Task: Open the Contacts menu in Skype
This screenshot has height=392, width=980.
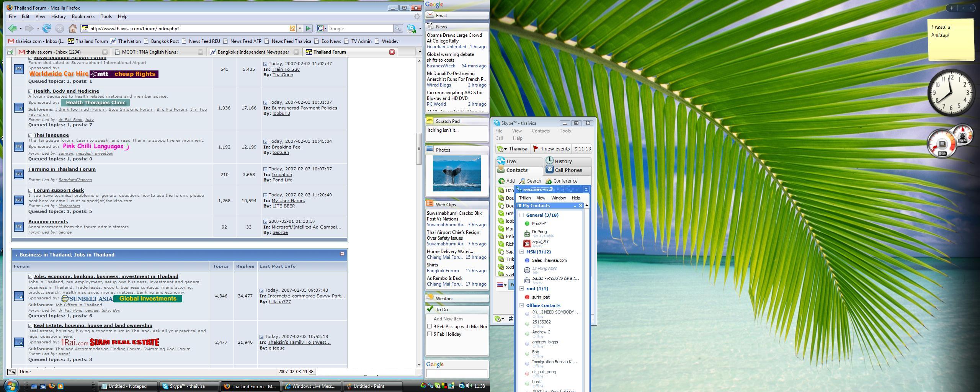Action: click(x=541, y=131)
